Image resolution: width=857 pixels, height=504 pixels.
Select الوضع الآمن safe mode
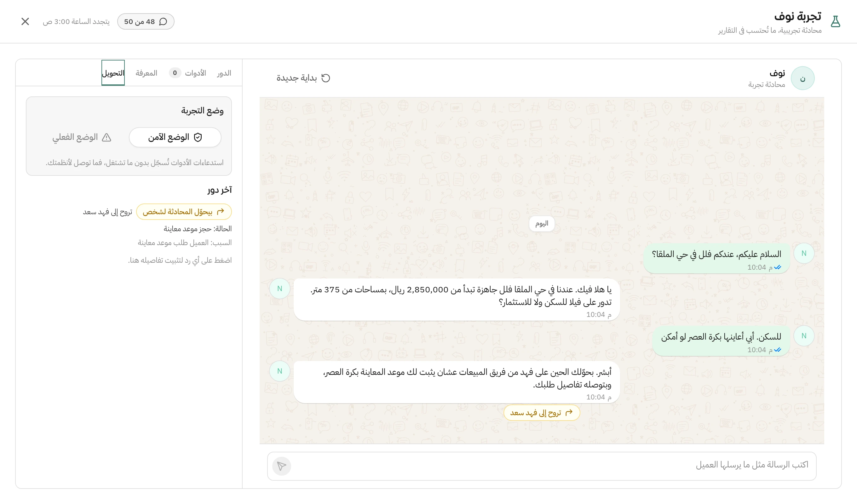[175, 137]
